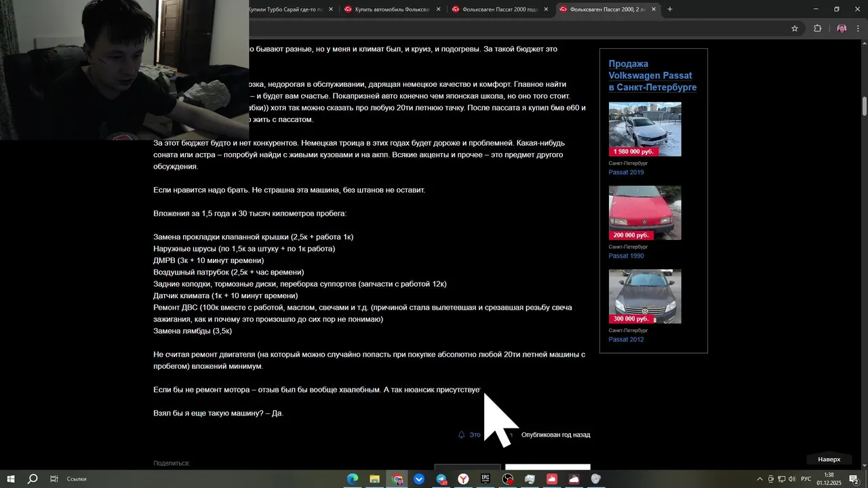
Task: Click the '300 000 руб.' price tag
Action: 631,319
